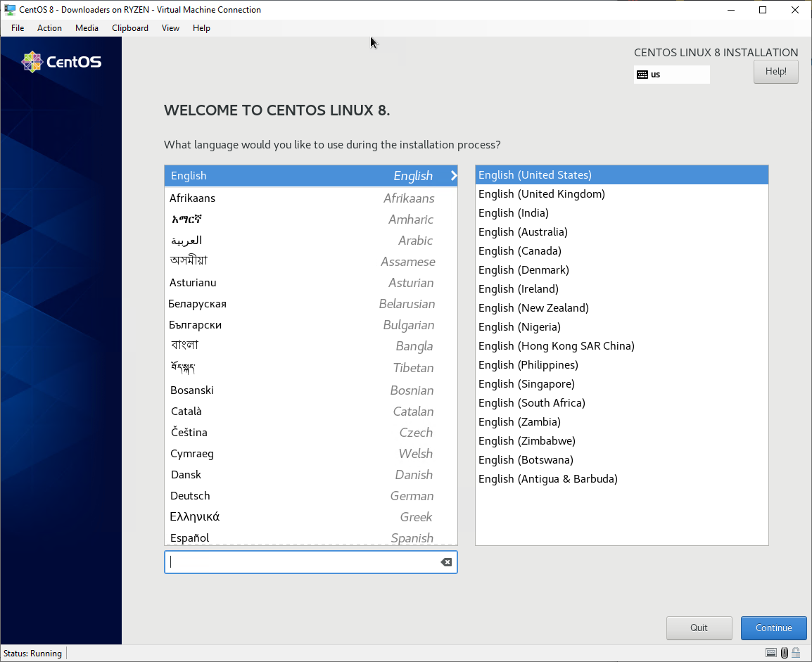Screen dimensions: 812x662
Task: Choose English (Nigeria) locale
Action: pyautogui.click(x=621, y=327)
